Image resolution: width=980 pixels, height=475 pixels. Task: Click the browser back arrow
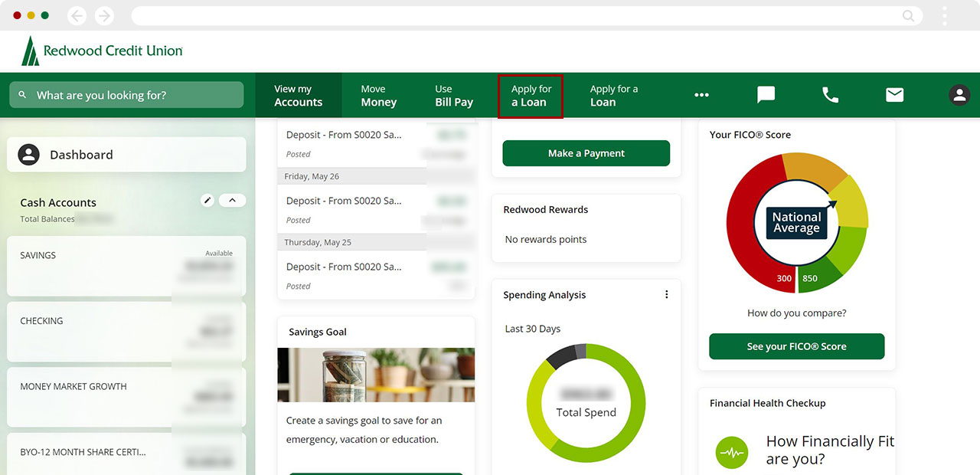click(x=77, y=16)
